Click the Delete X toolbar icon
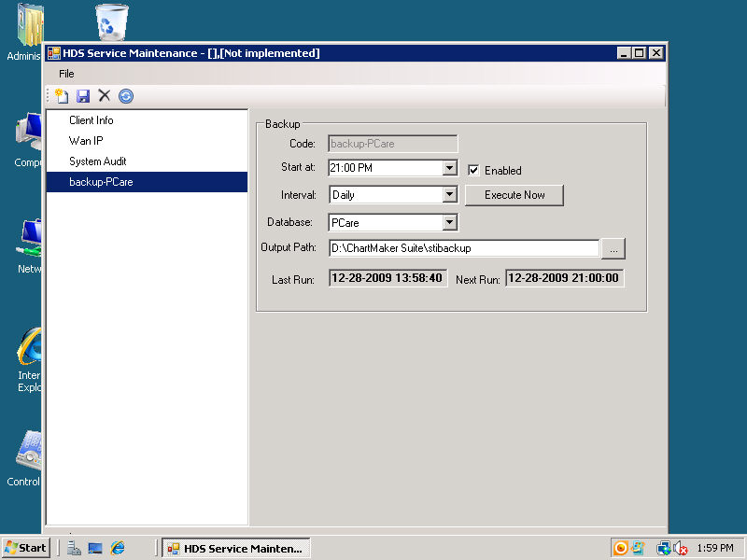 105,95
